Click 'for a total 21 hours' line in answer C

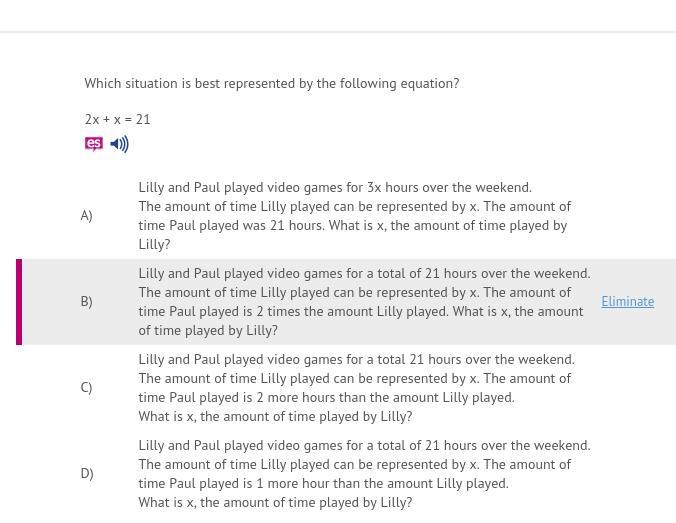(356, 360)
